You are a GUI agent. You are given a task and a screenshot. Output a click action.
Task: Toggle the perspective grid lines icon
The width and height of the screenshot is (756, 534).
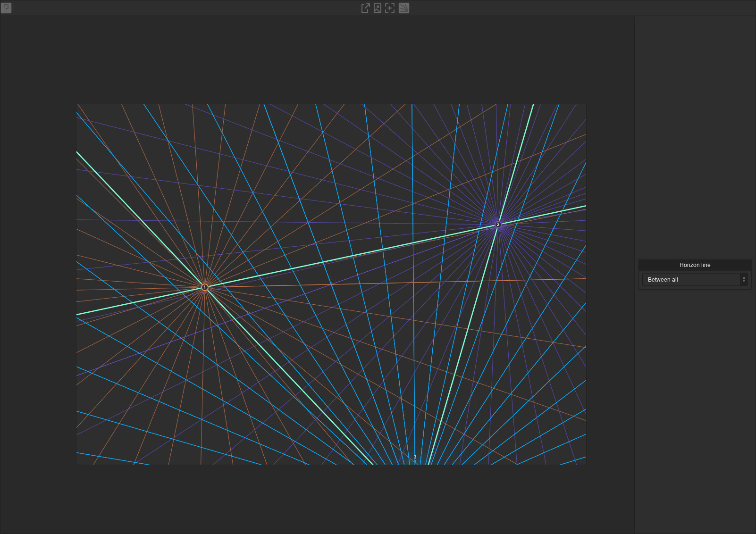404,8
